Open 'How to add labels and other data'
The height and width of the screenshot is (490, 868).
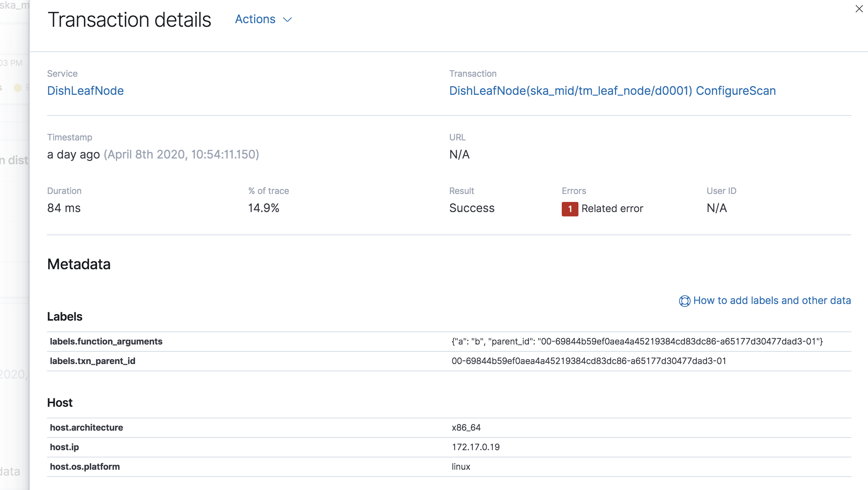tap(772, 300)
